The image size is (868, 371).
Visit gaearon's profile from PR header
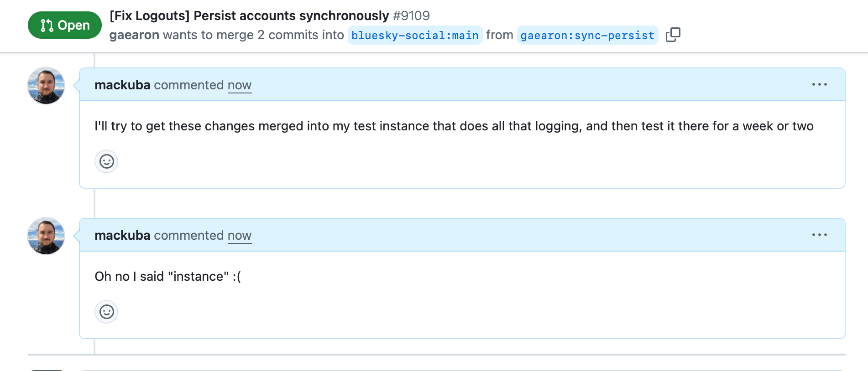pos(134,35)
